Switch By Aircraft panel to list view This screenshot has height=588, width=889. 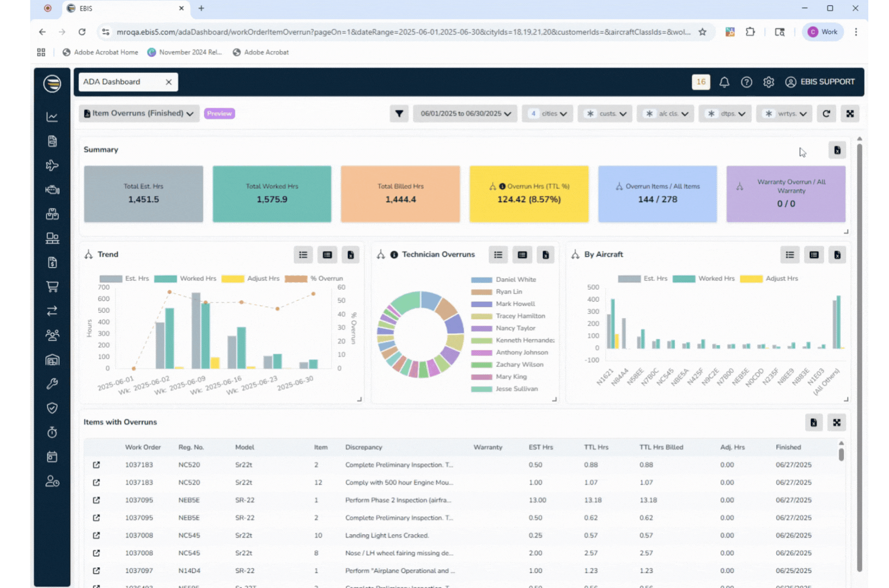click(x=790, y=254)
